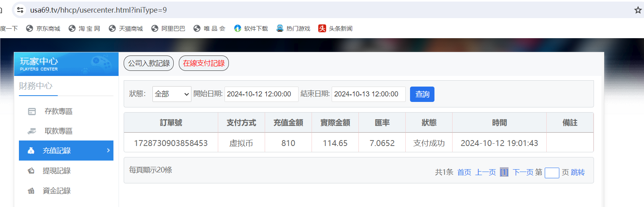This screenshot has height=207, width=644.
Task: Click the 資金記錄 sidebar icon
Action: tap(31, 191)
